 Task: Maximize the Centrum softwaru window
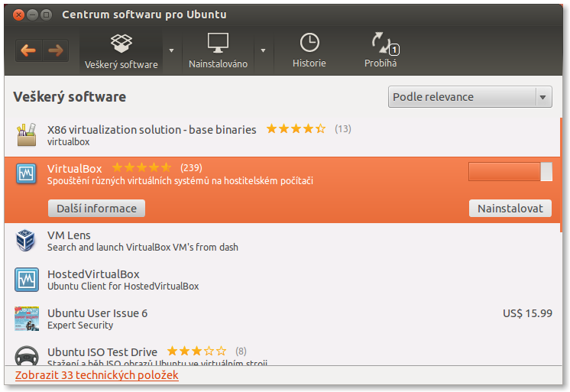(x=46, y=15)
